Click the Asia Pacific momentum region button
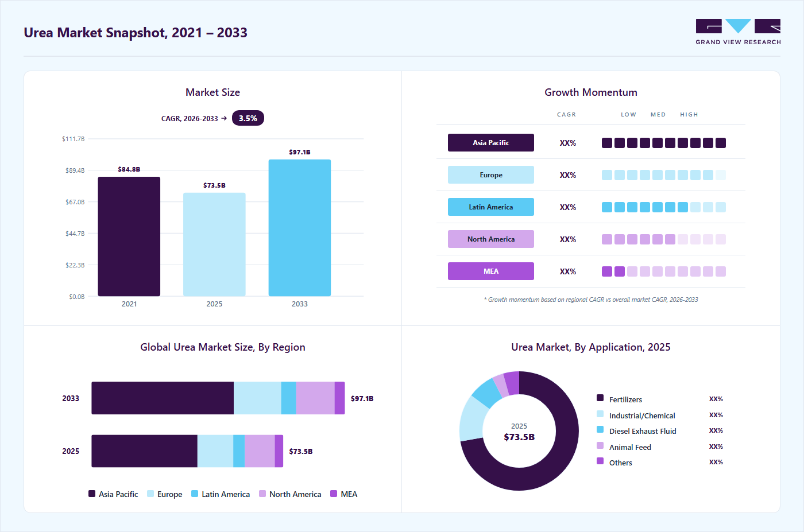This screenshot has height=532, width=804. coord(491,143)
